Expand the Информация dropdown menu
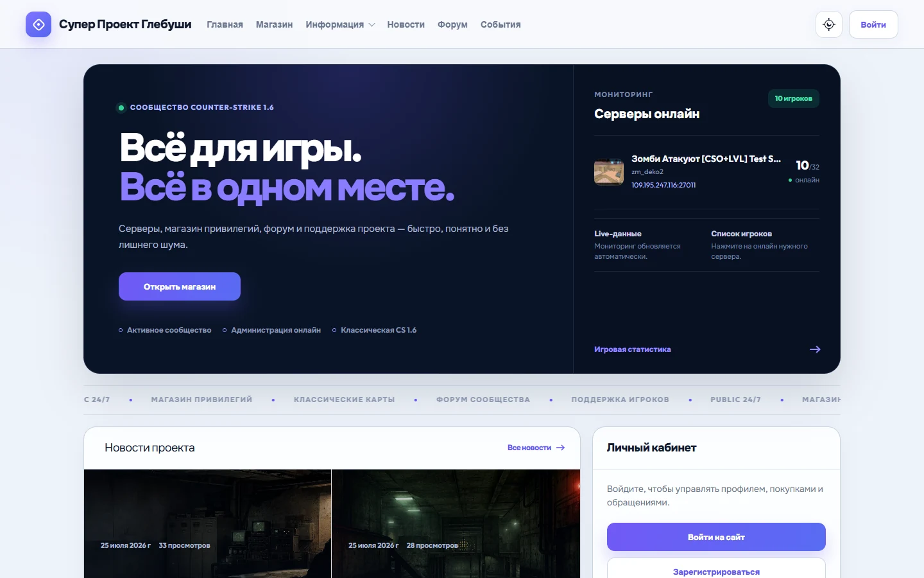 coord(340,24)
